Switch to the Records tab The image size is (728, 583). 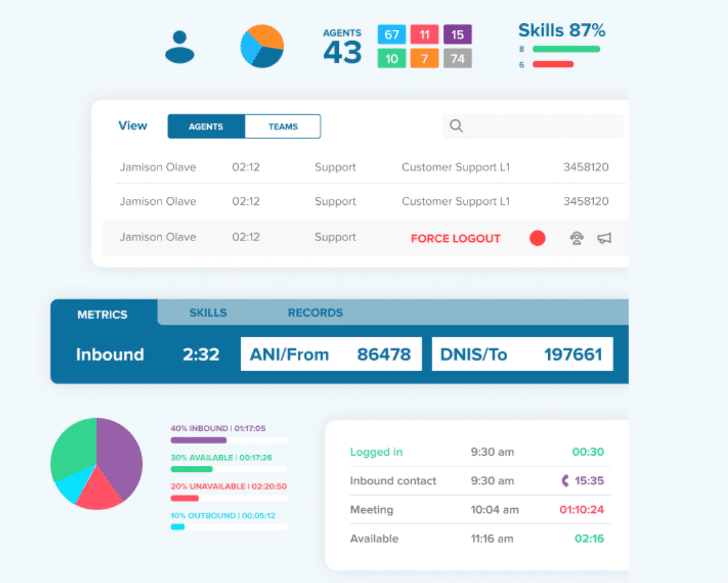[315, 313]
